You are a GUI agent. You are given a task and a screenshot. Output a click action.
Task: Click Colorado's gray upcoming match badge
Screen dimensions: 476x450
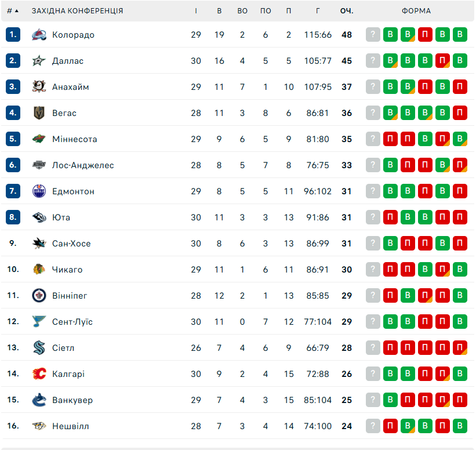click(x=373, y=35)
